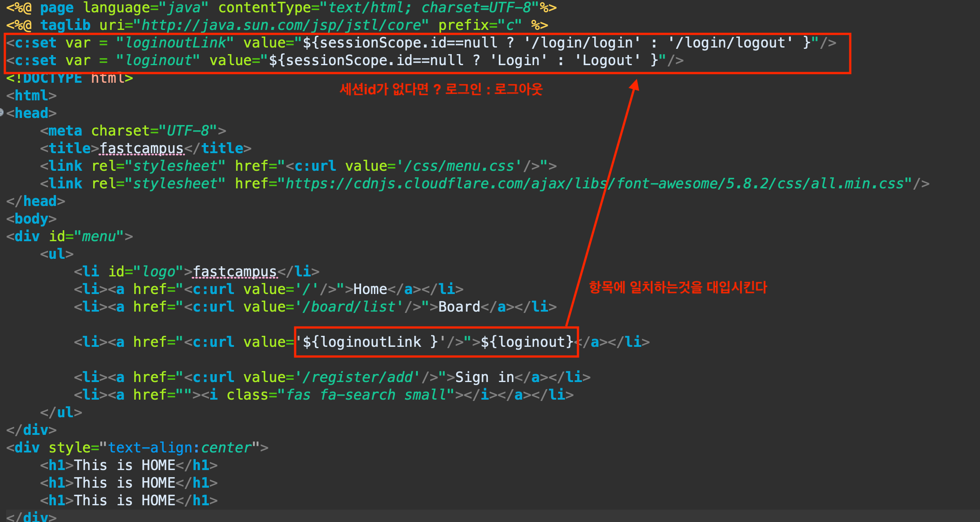
Task: Click the 'Logout' string in loginout c:set
Action: click(x=607, y=60)
